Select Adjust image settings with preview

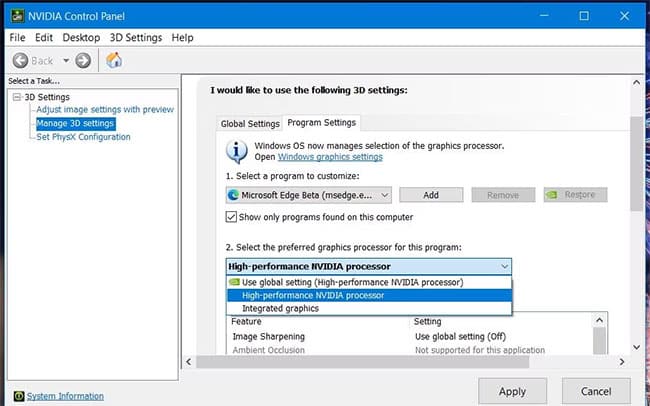coord(105,109)
